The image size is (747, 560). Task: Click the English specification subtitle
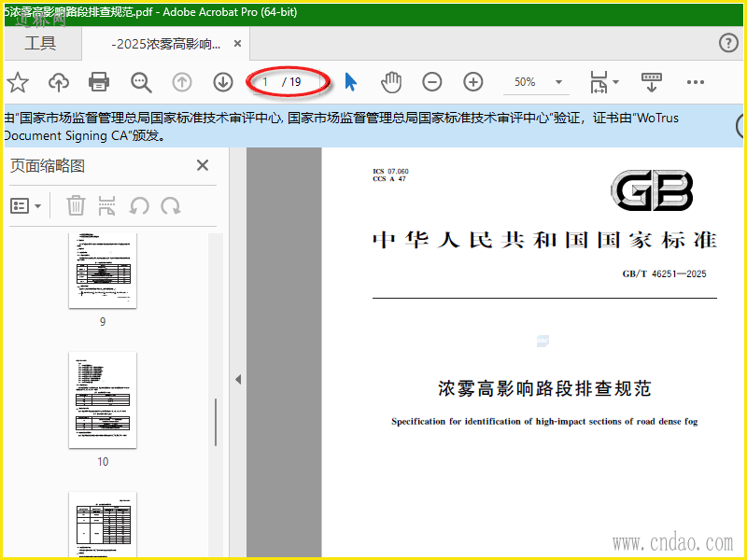click(544, 422)
